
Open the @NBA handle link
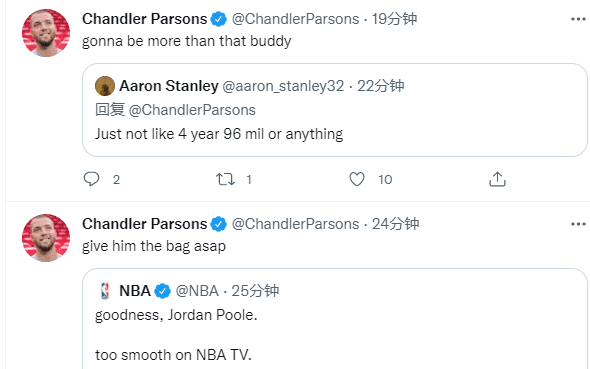pyautogui.click(x=197, y=291)
